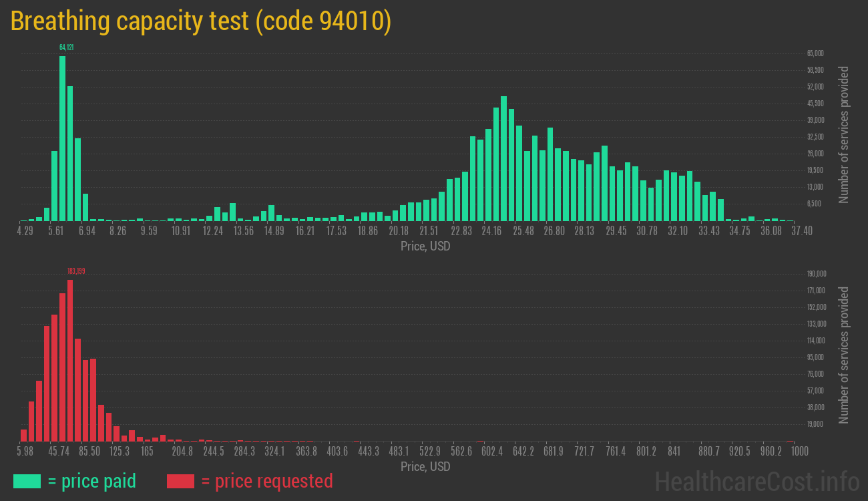Image resolution: width=868 pixels, height=501 pixels.
Task: Click the green price paid legend swatch
Action: pos(27,481)
